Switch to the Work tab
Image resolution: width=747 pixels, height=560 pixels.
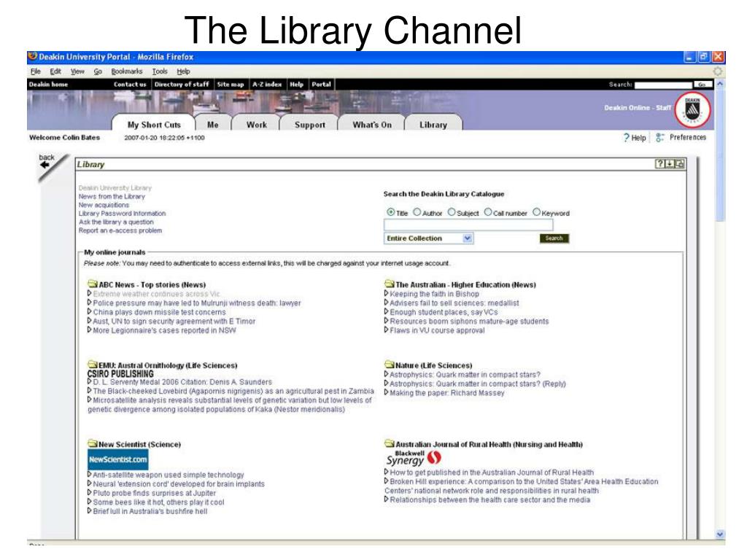[256, 124]
